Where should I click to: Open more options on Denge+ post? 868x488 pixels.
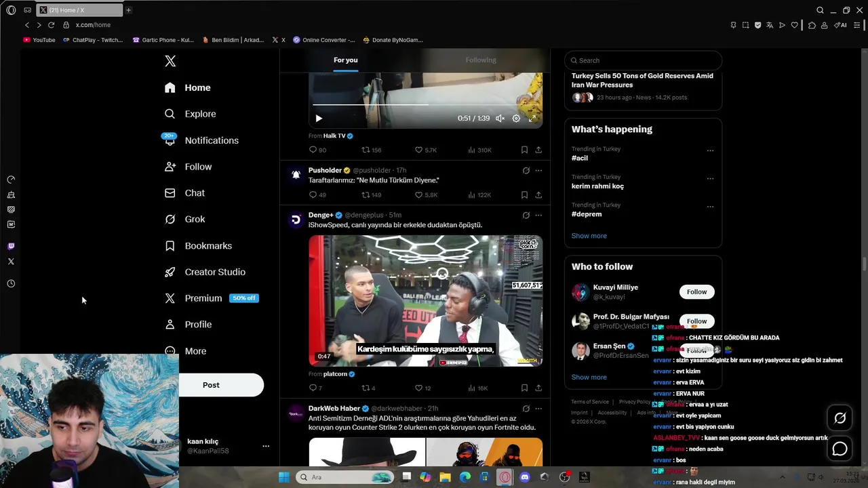(538, 216)
